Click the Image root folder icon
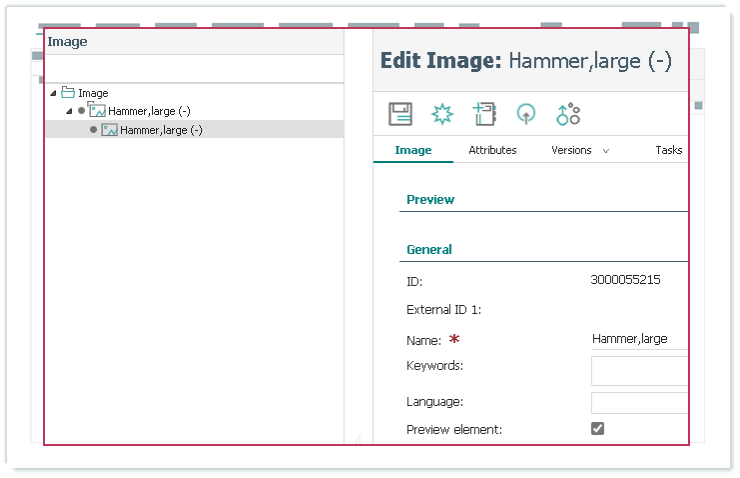 tap(68, 93)
